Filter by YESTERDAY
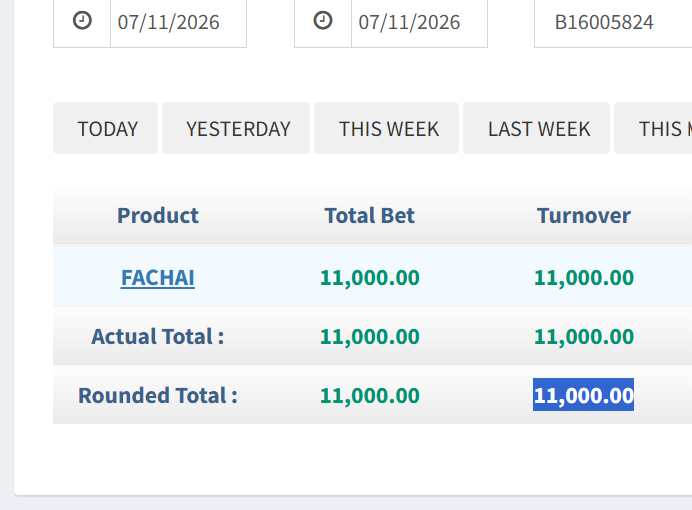The height and width of the screenshot is (510, 692). (236, 128)
